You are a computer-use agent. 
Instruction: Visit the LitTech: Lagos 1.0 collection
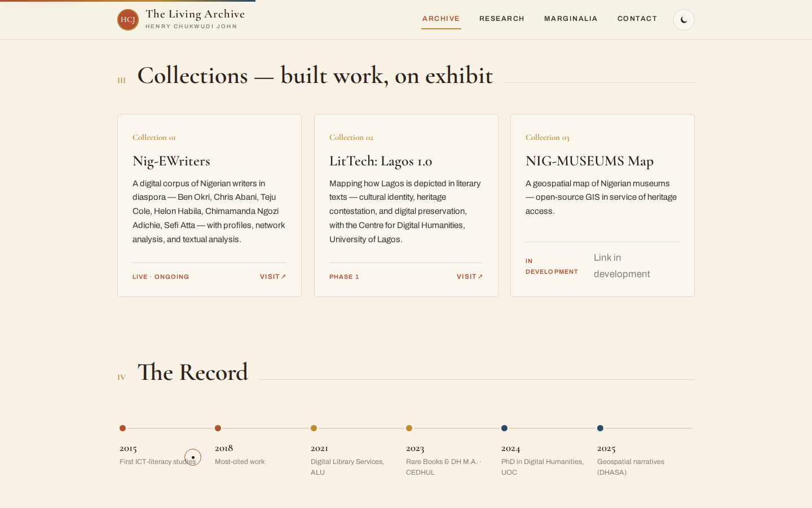click(x=470, y=277)
